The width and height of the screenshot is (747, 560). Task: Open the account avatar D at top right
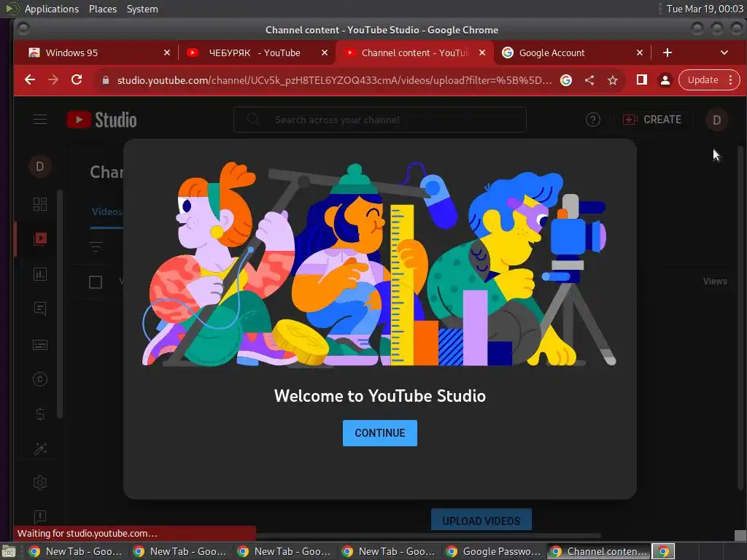point(716,120)
